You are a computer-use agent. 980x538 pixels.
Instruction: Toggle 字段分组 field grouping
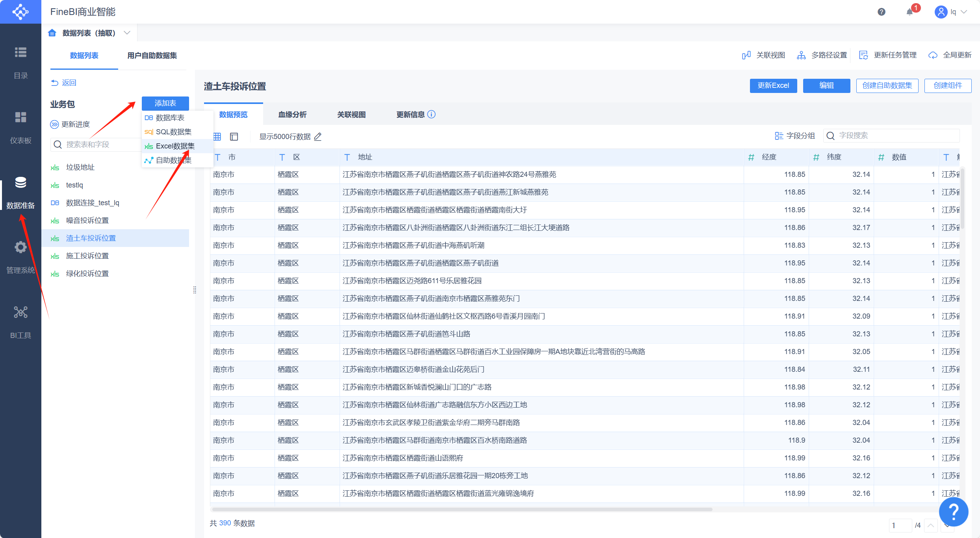click(794, 136)
